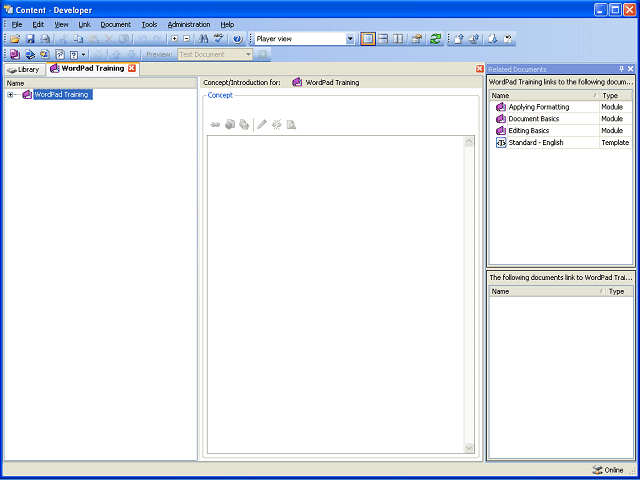
Task: Click the Link New Module purple icon
Action: pyautogui.click(x=15, y=54)
